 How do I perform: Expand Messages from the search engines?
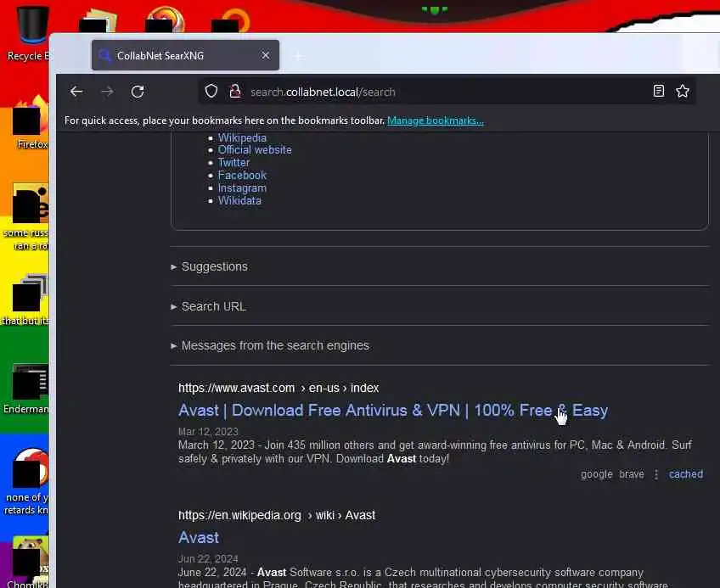pos(270,345)
